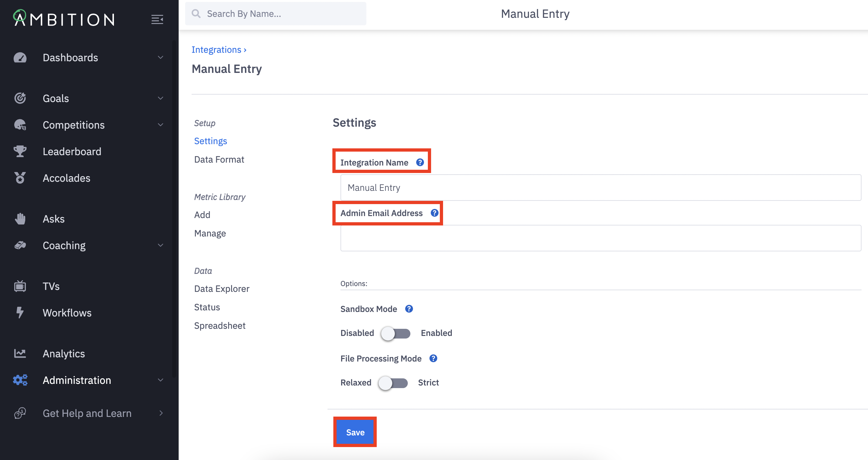Click the Asks raised hand icon
The width and height of the screenshot is (868, 460).
pos(20,219)
